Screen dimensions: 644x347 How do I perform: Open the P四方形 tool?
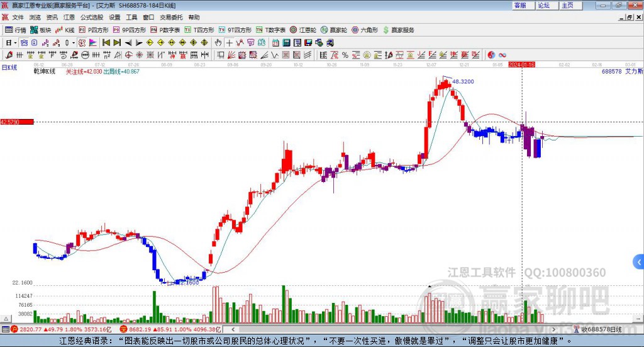pyautogui.click(x=94, y=30)
